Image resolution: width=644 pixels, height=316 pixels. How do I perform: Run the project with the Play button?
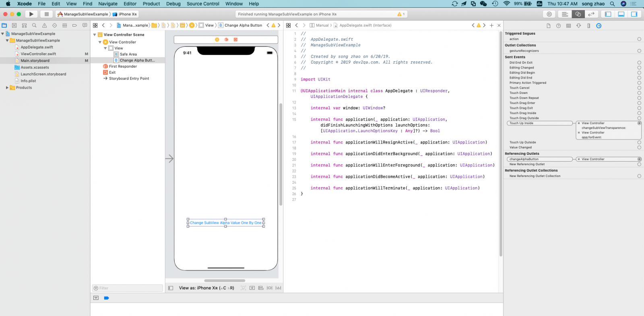31,14
